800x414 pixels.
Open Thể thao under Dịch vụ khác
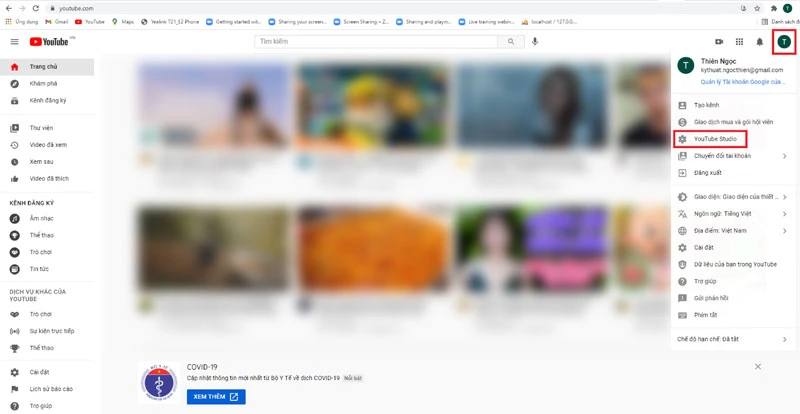tap(47, 348)
